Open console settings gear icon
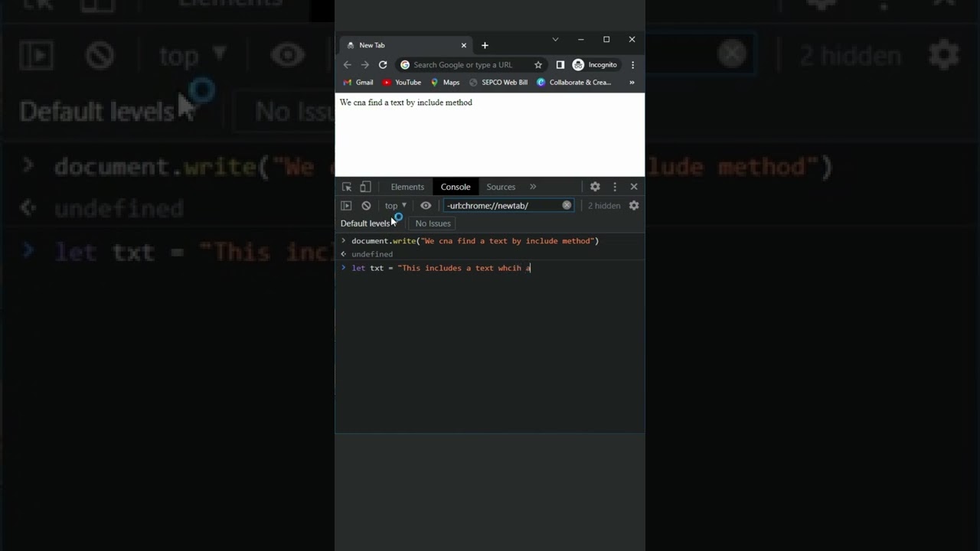The width and height of the screenshot is (980, 551). 634,206
